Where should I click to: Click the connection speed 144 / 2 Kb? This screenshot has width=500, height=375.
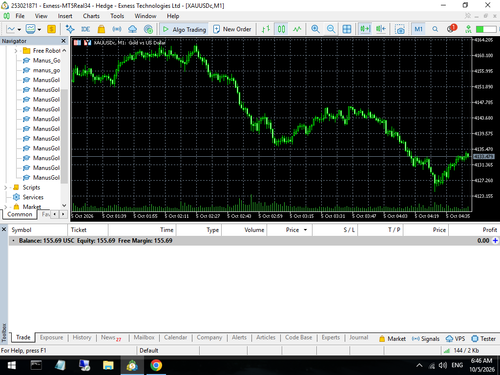[462, 350]
